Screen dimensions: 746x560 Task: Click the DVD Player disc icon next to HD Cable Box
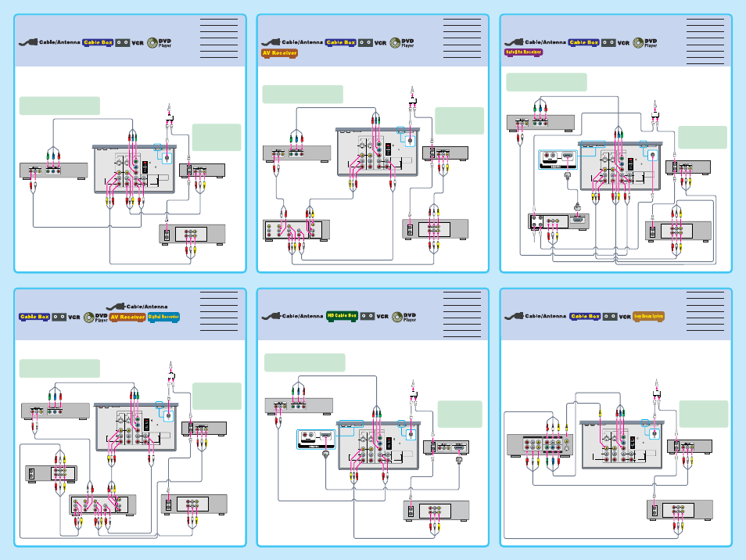coord(398,317)
